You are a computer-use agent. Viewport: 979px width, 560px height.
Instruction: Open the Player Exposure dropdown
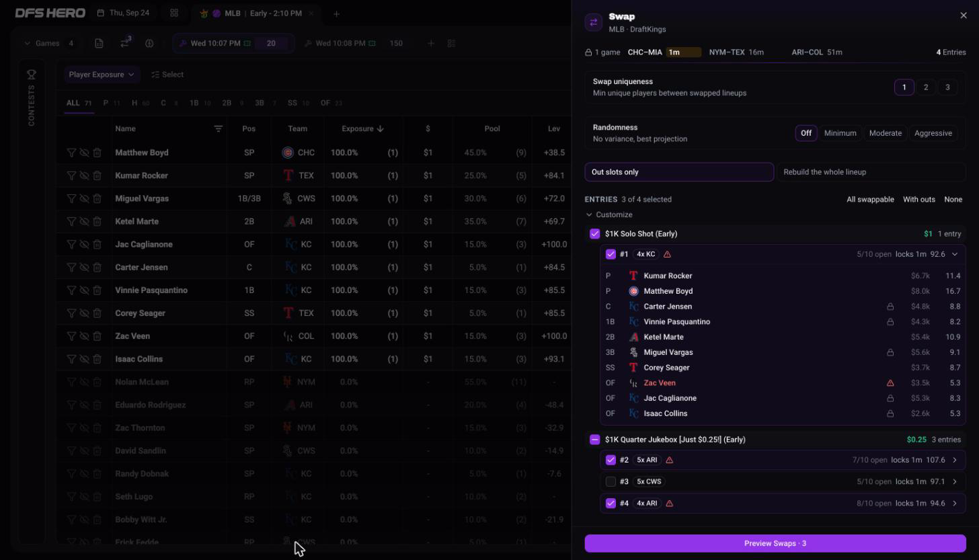(101, 75)
